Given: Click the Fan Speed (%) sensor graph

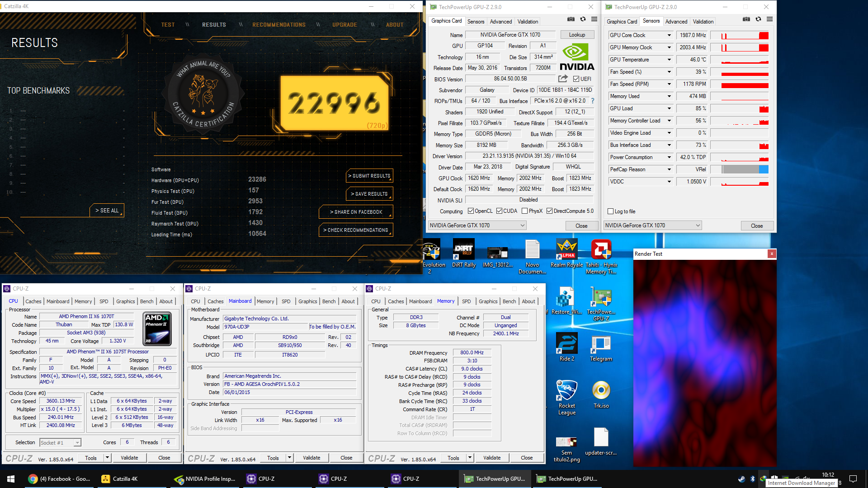Looking at the screenshot, I should [x=740, y=72].
